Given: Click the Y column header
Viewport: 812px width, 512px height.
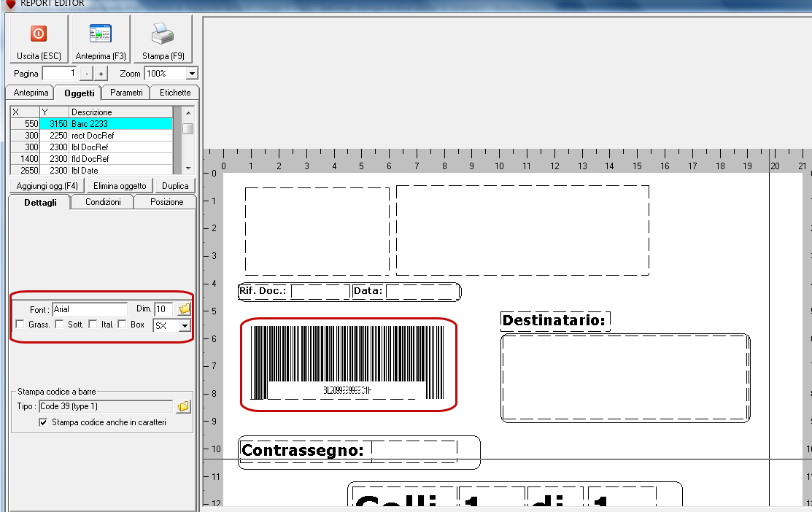Looking at the screenshot, I should tap(55, 112).
